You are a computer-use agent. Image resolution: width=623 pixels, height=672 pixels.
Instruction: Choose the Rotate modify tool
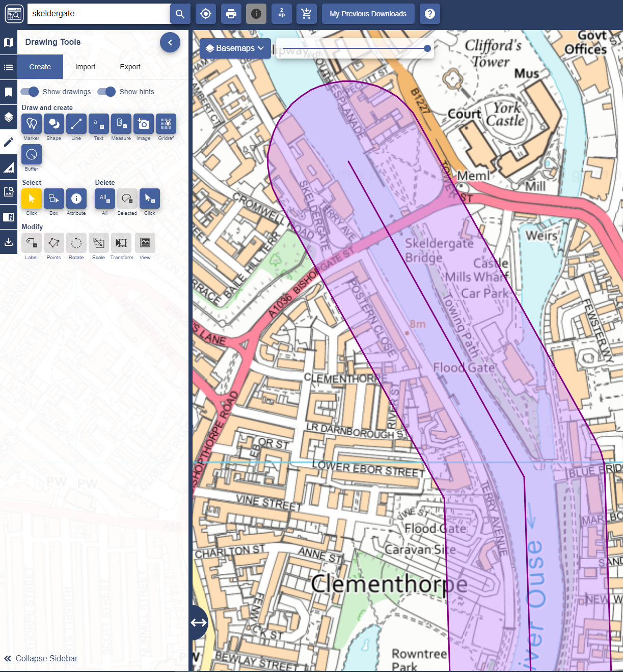click(x=76, y=243)
